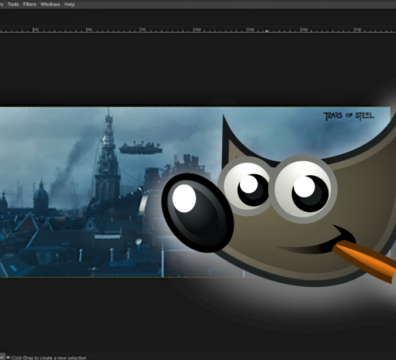Click the status bar selection hint text

coord(49,358)
